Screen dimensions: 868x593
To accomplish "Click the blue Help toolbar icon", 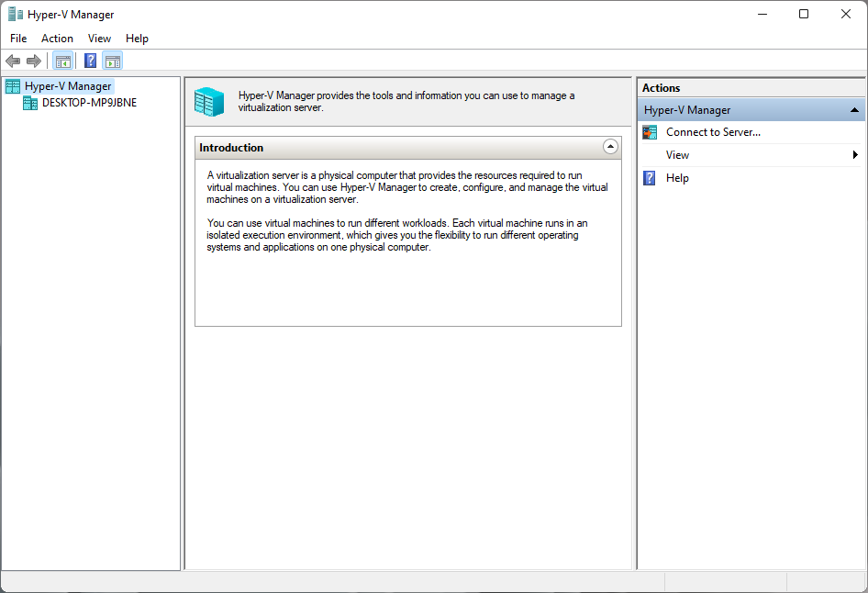I will (90, 61).
